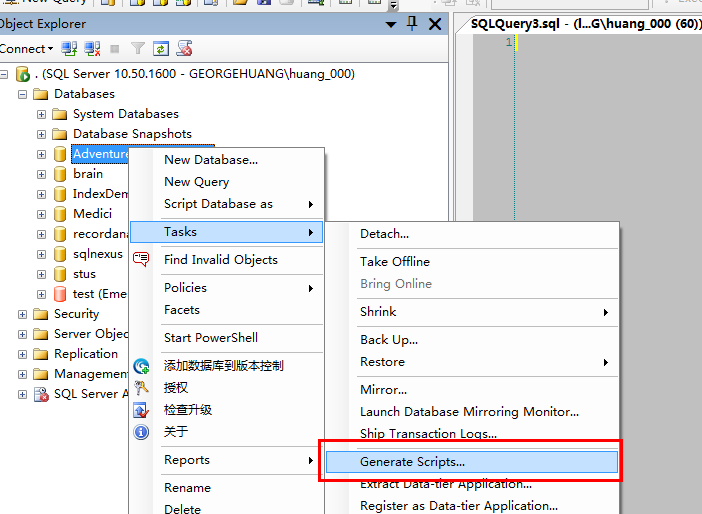The width and height of the screenshot is (702, 514).
Task: Choose Back Up from the submenu
Action: tap(389, 340)
